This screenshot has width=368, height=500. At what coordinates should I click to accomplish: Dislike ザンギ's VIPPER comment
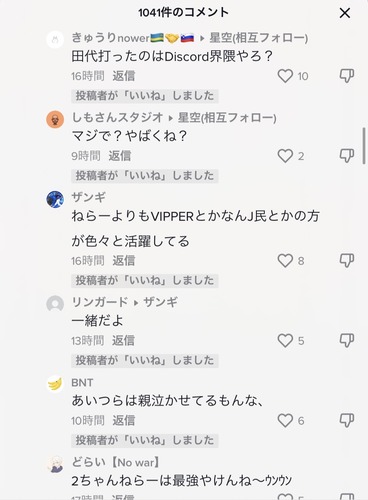point(347,260)
